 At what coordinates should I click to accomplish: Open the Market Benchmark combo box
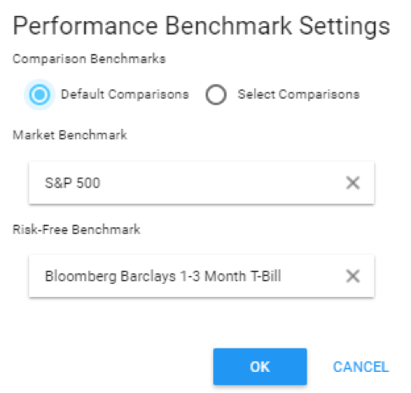[x=201, y=183]
